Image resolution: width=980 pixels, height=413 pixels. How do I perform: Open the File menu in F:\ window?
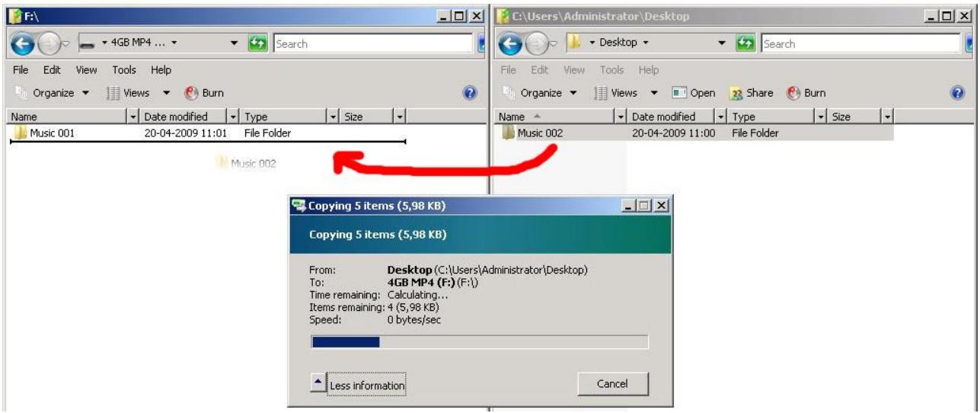click(x=21, y=69)
